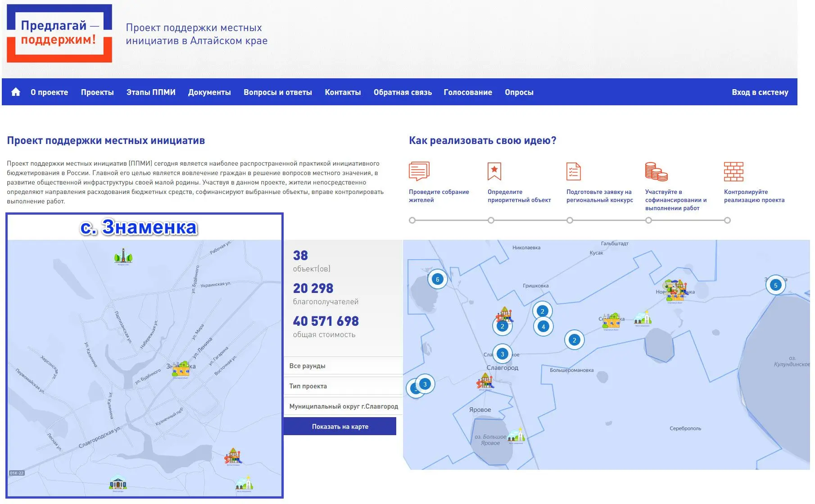Click the last step dot on progress line
This screenshot has width=815, height=504.
(x=727, y=220)
